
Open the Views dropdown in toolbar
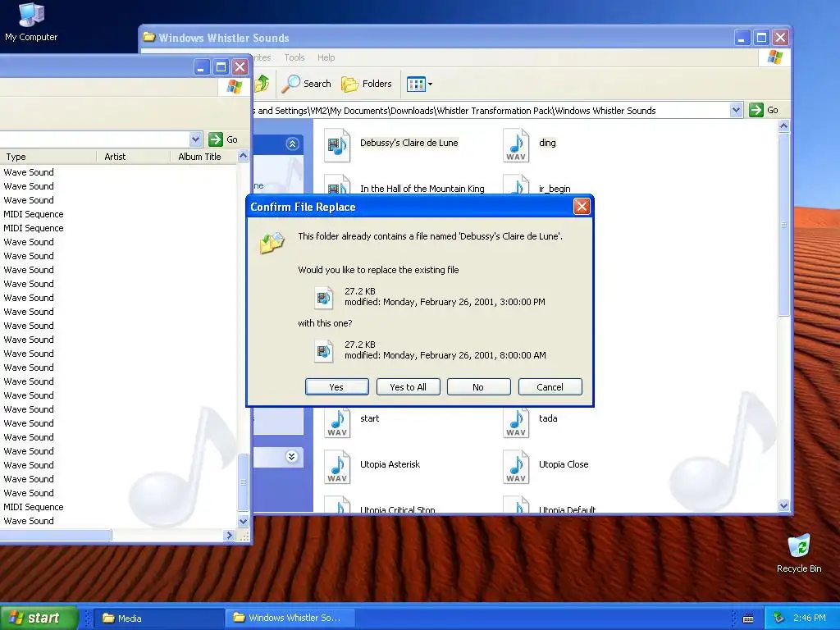tap(419, 84)
